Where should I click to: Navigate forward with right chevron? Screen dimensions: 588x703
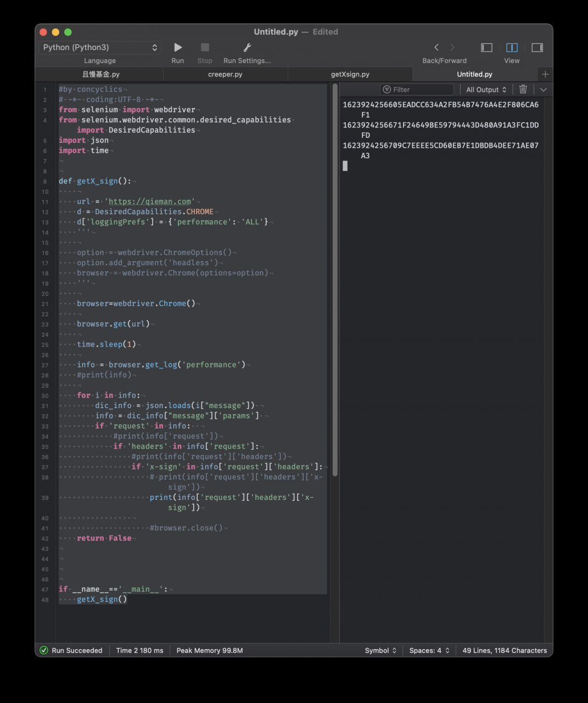(452, 48)
